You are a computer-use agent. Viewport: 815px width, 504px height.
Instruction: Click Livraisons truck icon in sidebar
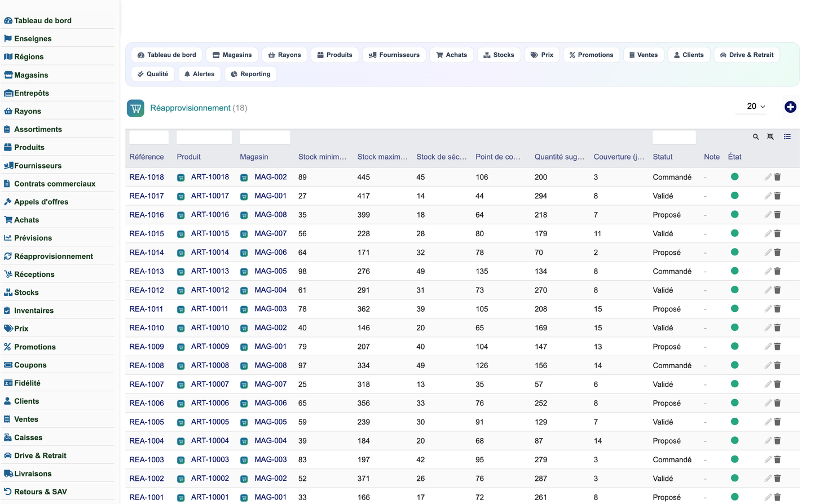click(8, 474)
